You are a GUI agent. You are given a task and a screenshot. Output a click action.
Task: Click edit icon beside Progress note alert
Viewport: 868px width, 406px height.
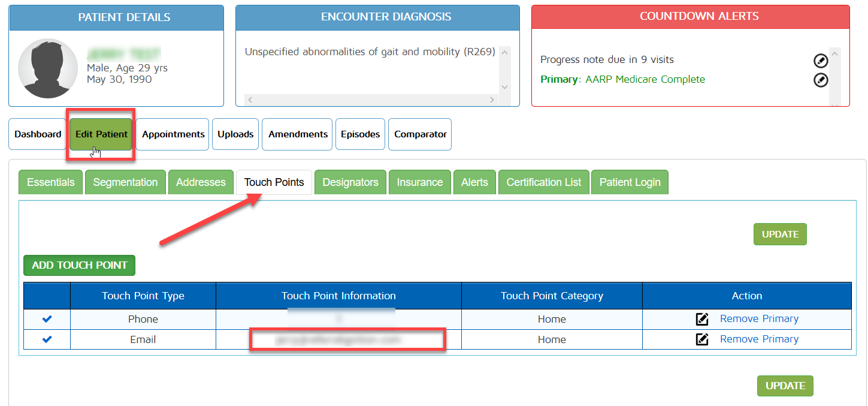pyautogui.click(x=821, y=61)
